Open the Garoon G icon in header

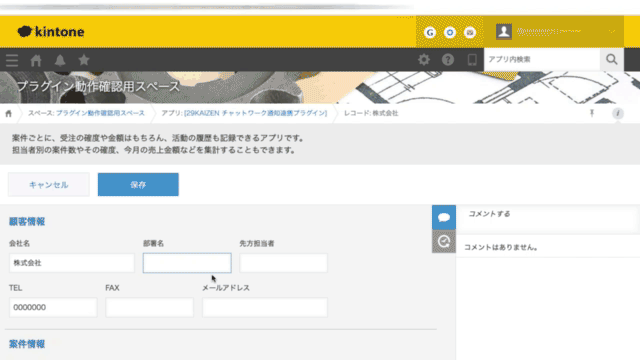click(x=430, y=32)
